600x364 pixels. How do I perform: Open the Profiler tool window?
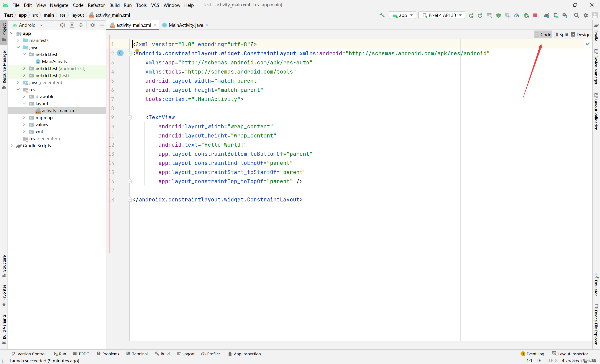click(x=211, y=354)
